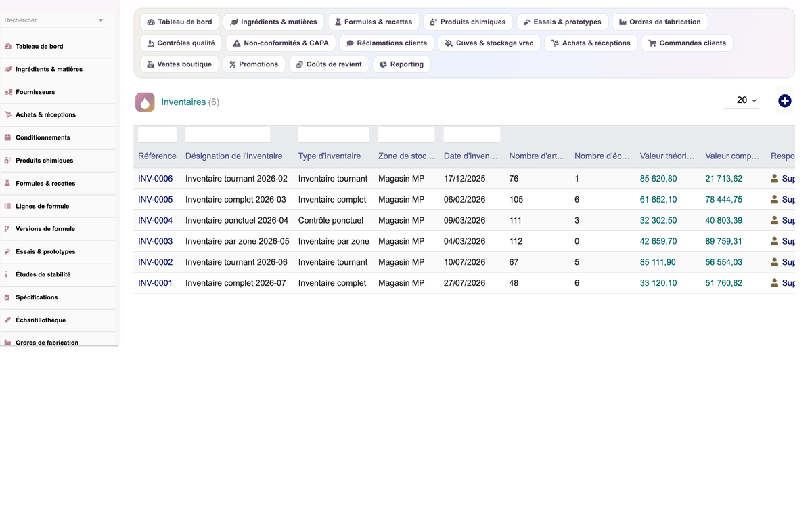This screenshot has width=812, height=508.
Task: Click value cell 89 759,31
Action: click(x=724, y=241)
